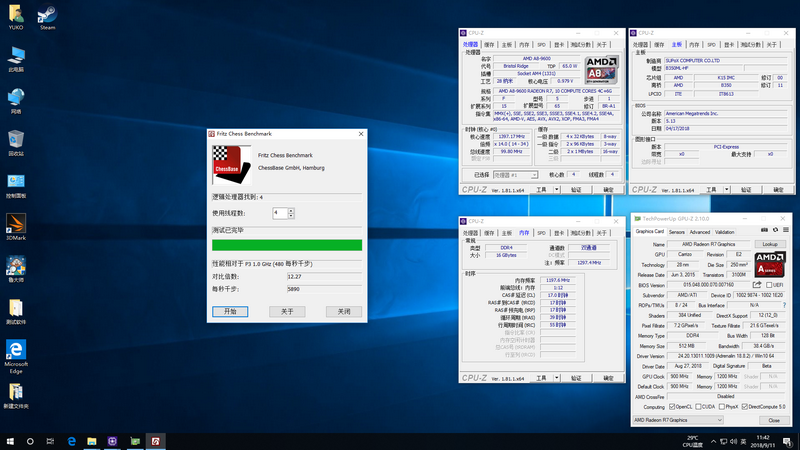
Task: Click the GPU-Z Close button
Action: (x=773, y=420)
